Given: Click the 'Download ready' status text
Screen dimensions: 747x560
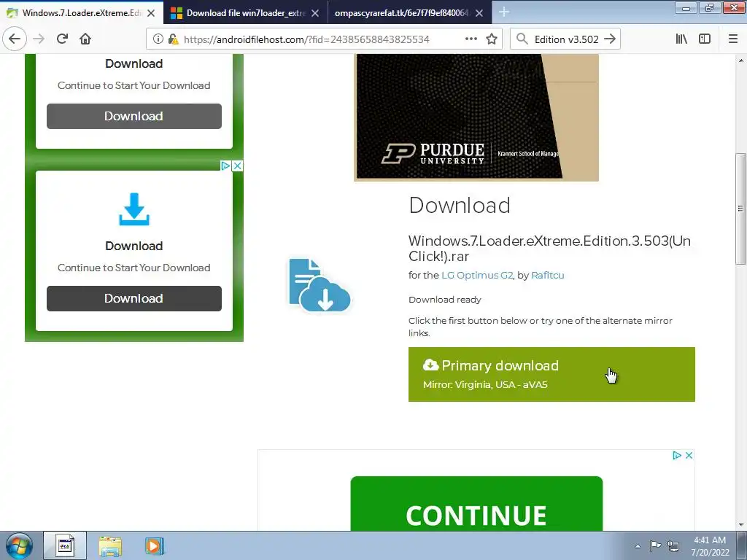Looking at the screenshot, I should pos(445,300).
